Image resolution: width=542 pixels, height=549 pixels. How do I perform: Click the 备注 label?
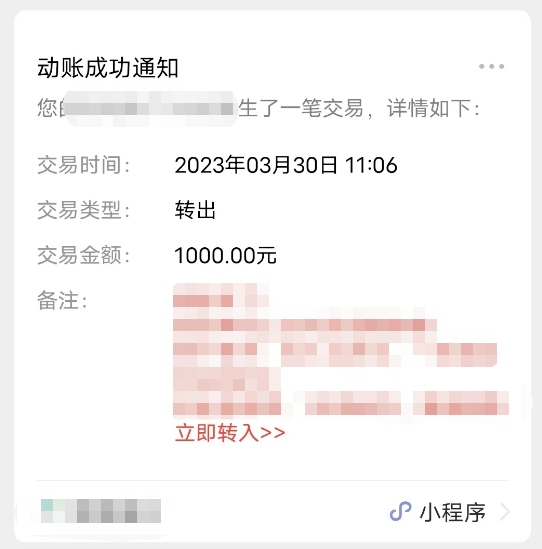[x=62, y=300]
